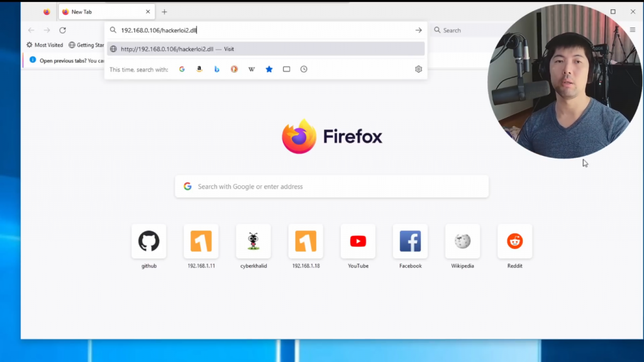The width and height of the screenshot is (644, 362).
Task: Open a new tab with plus button
Action: tap(164, 12)
